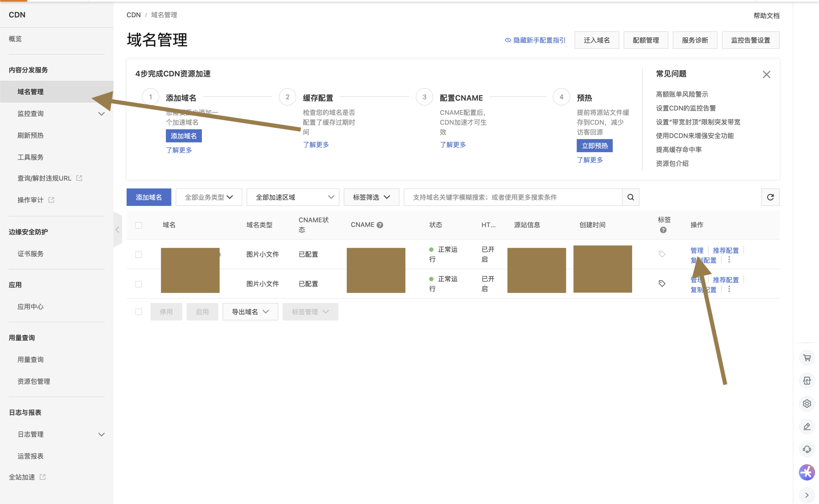Click the external-link icon next to 全站加速
Screen dimensions: 819x504
(43, 477)
